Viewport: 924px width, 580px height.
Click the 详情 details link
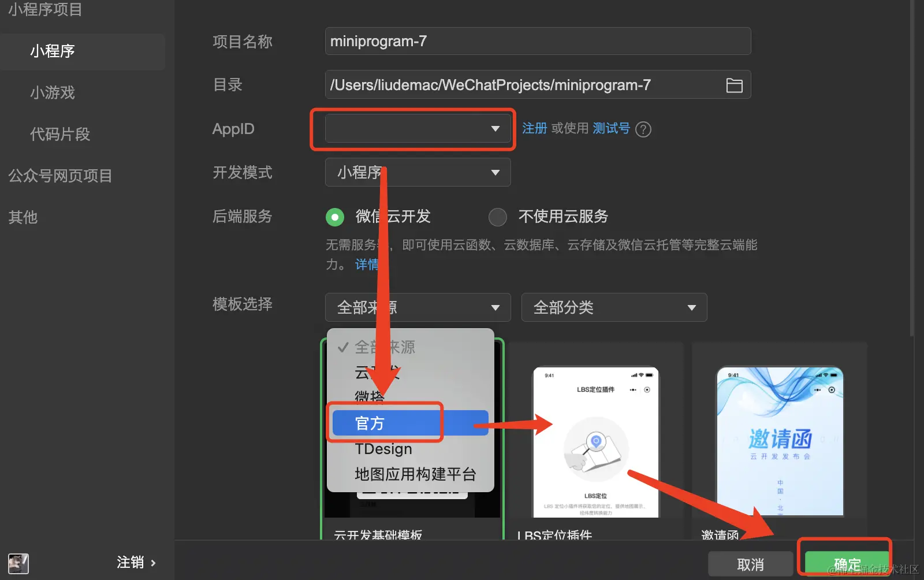[368, 264]
